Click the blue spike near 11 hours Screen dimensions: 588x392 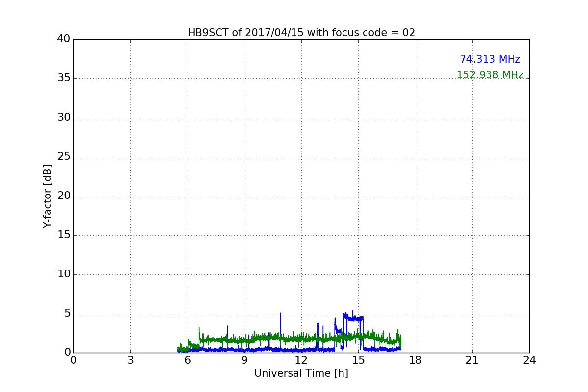click(x=281, y=331)
